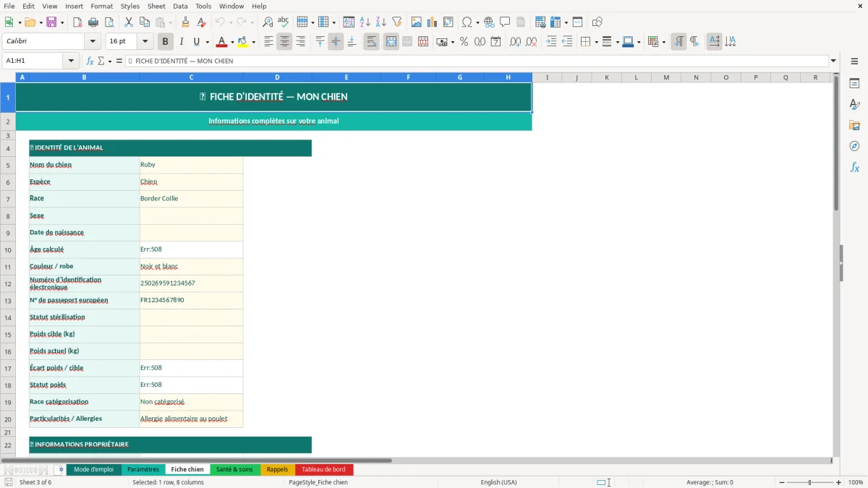Toggle Align Left
This screenshot has width=868, height=488.
[x=268, y=42]
